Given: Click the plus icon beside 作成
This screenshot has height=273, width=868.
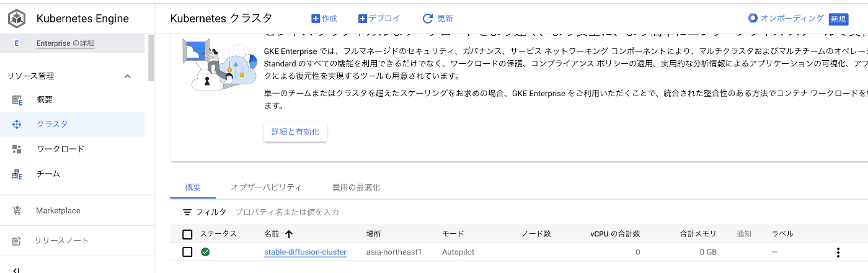Looking at the screenshot, I should (316, 19).
